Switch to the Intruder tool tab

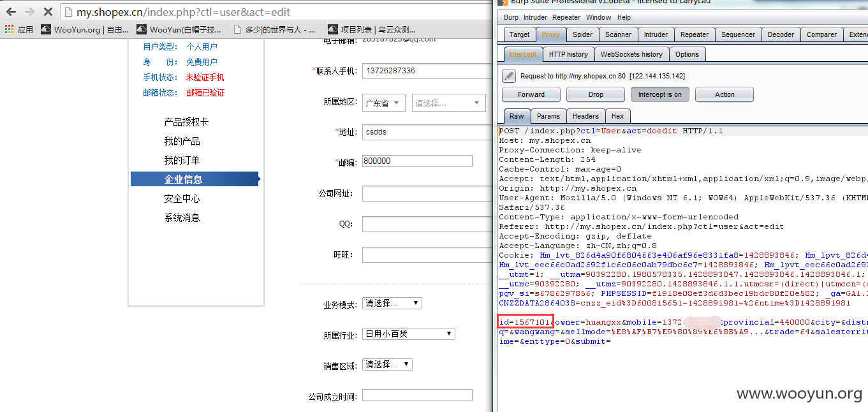(x=656, y=34)
